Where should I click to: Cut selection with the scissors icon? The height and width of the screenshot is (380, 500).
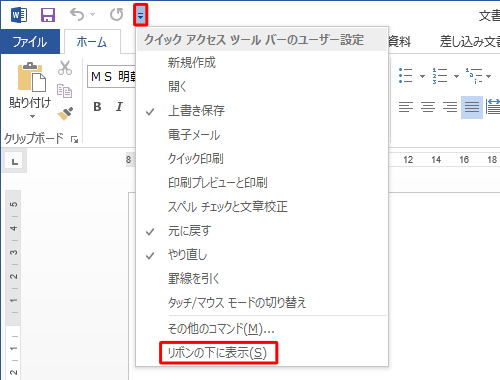point(65,68)
